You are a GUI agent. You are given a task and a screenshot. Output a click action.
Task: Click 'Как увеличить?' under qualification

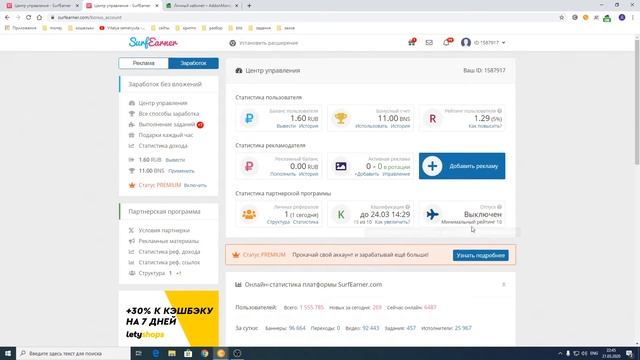click(x=392, y=222)
